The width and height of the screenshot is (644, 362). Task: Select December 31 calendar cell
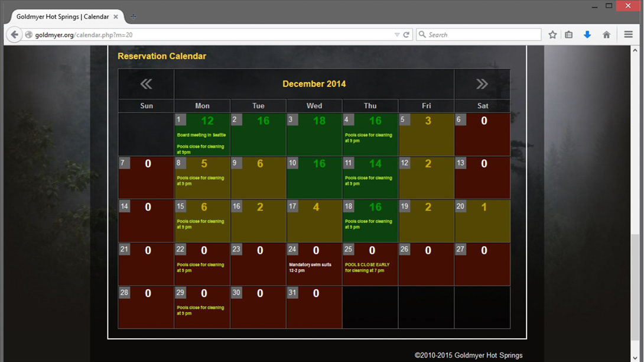[314, 308]
